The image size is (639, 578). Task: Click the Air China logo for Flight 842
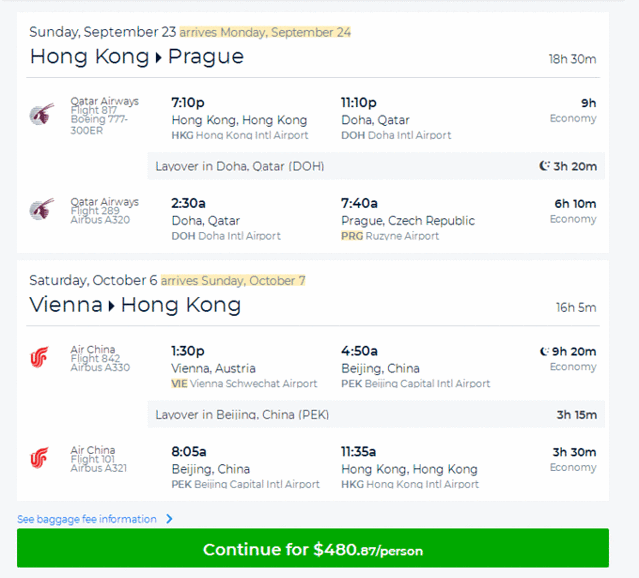pos(40,358)
